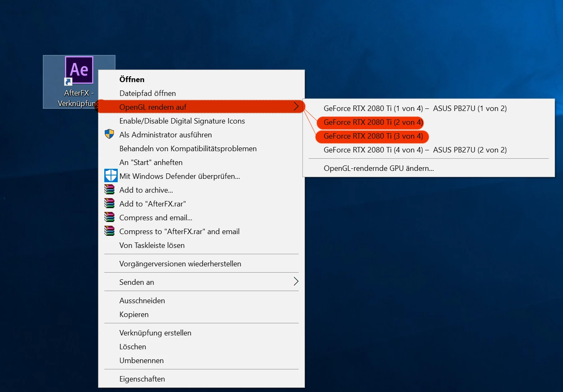This screenshot has width=563, height=392.
Task: Select Compress to "AfterFX.rar" and email
Action: pos(201,231)
